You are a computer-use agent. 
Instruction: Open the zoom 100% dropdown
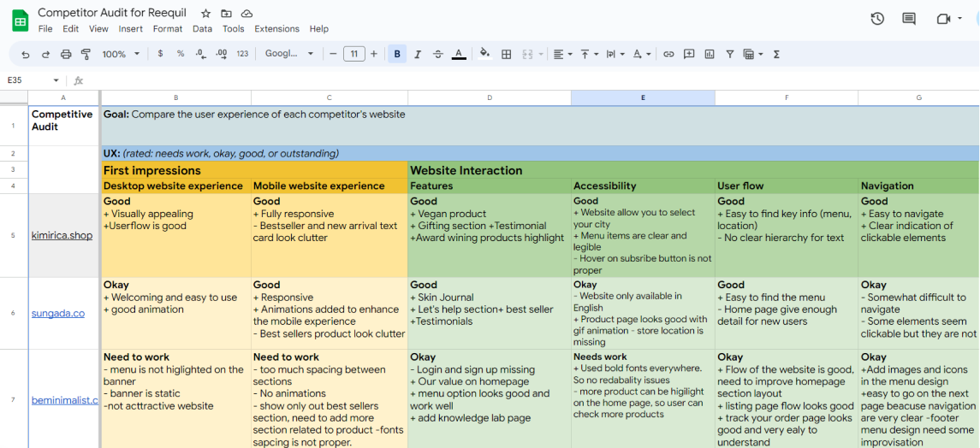pyautogui.click(x=121, y=54)
